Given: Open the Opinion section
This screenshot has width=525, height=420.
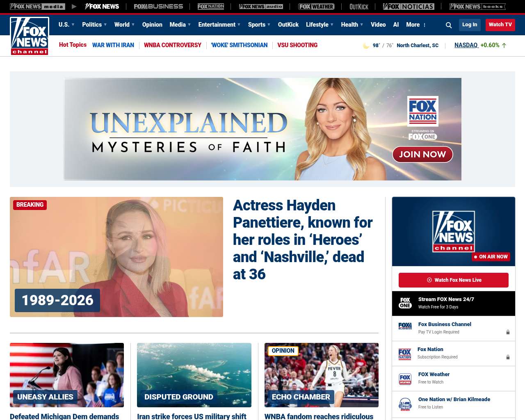Looking at the screenshot, I should 152,25.
